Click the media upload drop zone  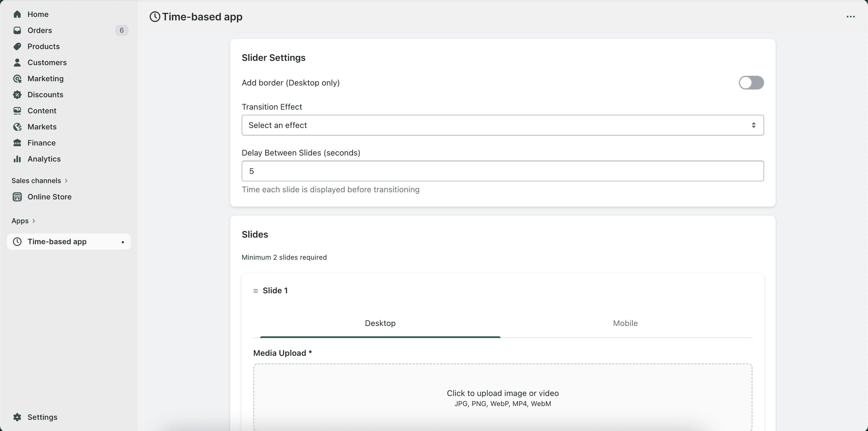click(x=503, y=397)
